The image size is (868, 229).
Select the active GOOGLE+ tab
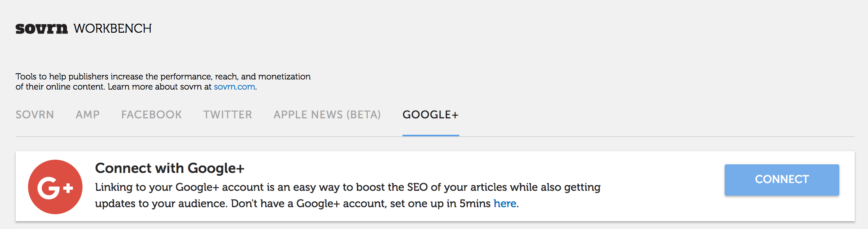tap(430, 114)
